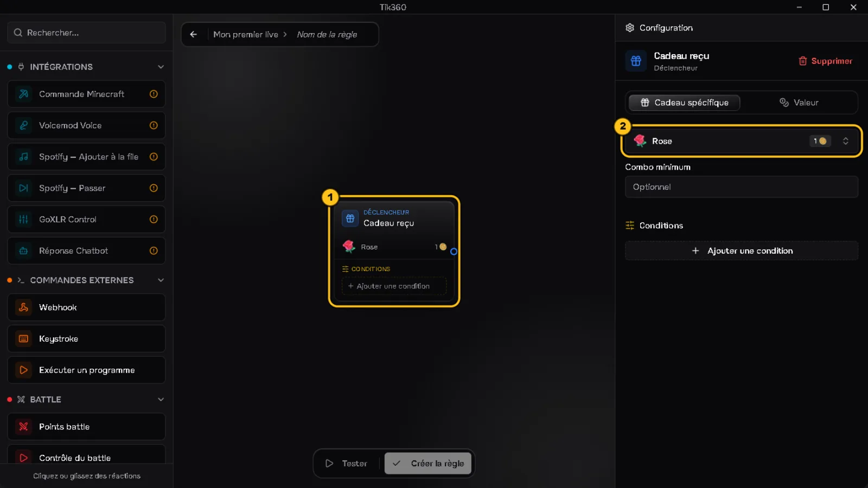Collapse the BATTLE section
The height and width of the screenshot is (488, 868).
tap(161, 400)
